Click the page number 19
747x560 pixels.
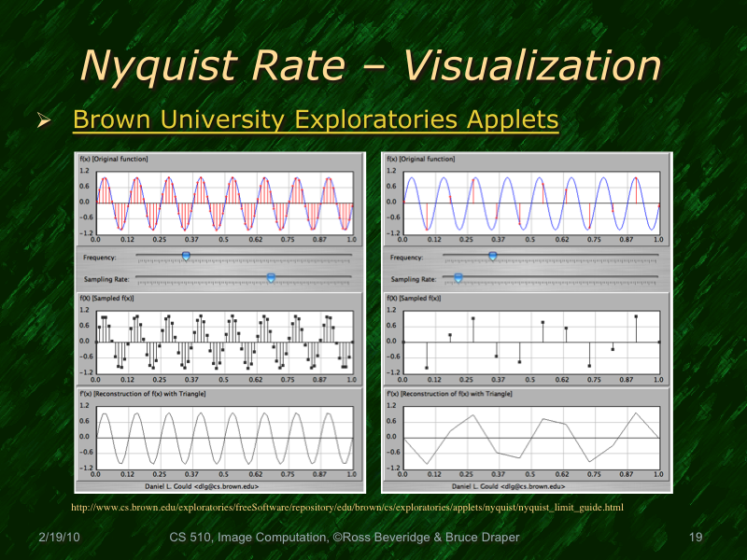[694, 537]
